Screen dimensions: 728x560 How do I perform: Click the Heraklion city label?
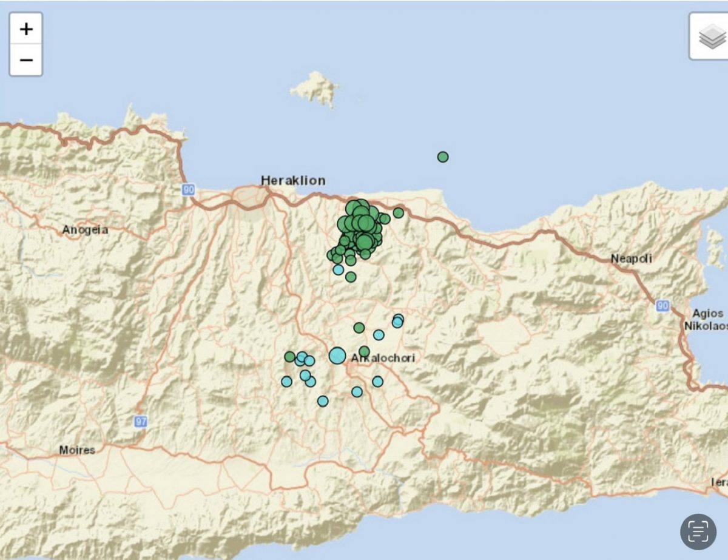pos(293,180)
